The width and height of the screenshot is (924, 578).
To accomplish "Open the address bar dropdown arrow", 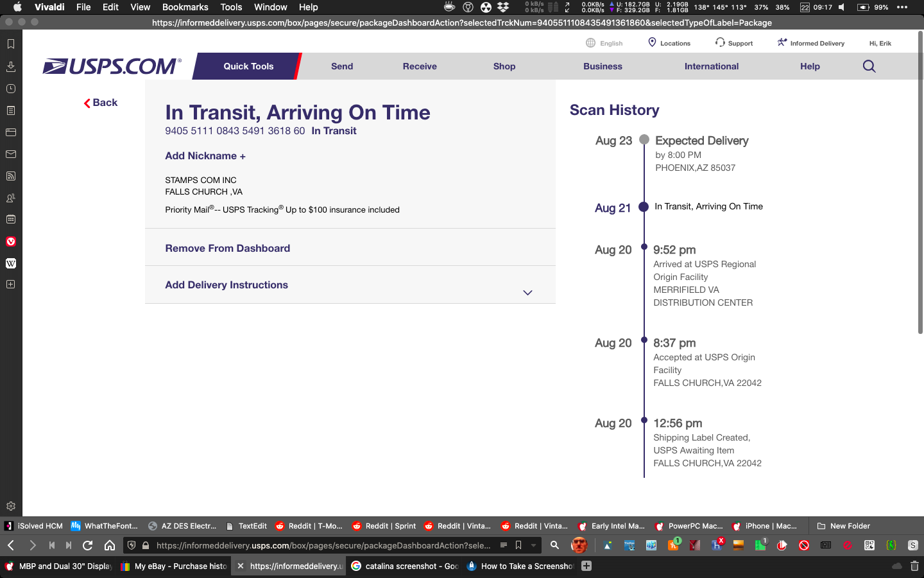I will click(x=533, y=545).
